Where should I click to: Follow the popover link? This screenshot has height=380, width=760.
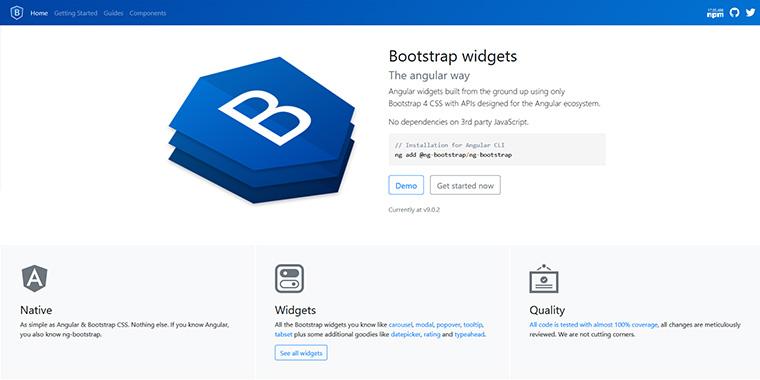click(x=448, y=324)
